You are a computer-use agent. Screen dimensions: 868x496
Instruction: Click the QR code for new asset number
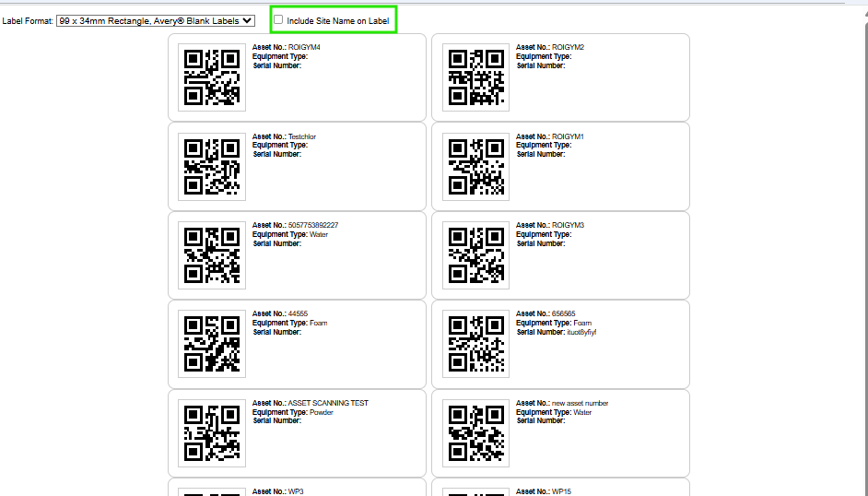[475, 433]
